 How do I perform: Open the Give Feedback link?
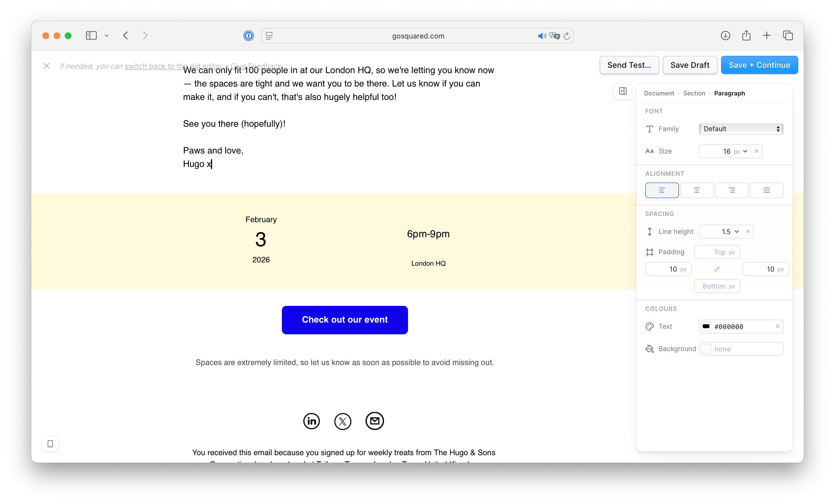pyautogui.click(x=256, y=66)
